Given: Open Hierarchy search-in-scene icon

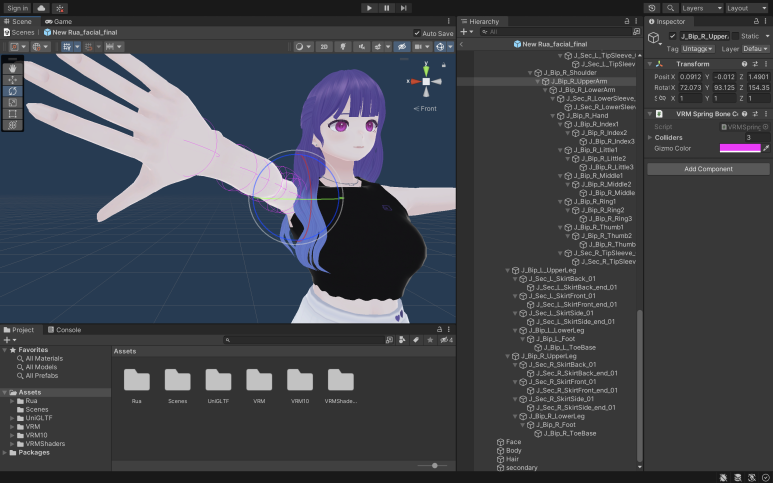Looking at the screenshot, I should pyautogui.click(x=636, y=32).
